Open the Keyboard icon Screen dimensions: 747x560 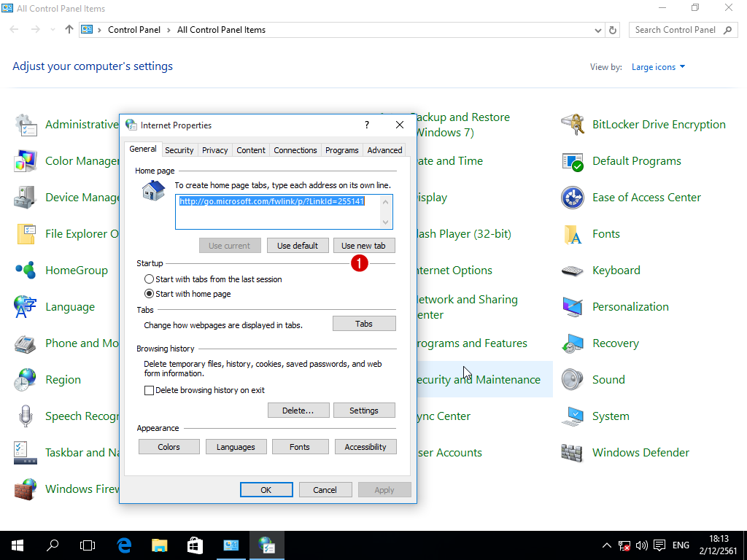(573, 271)
